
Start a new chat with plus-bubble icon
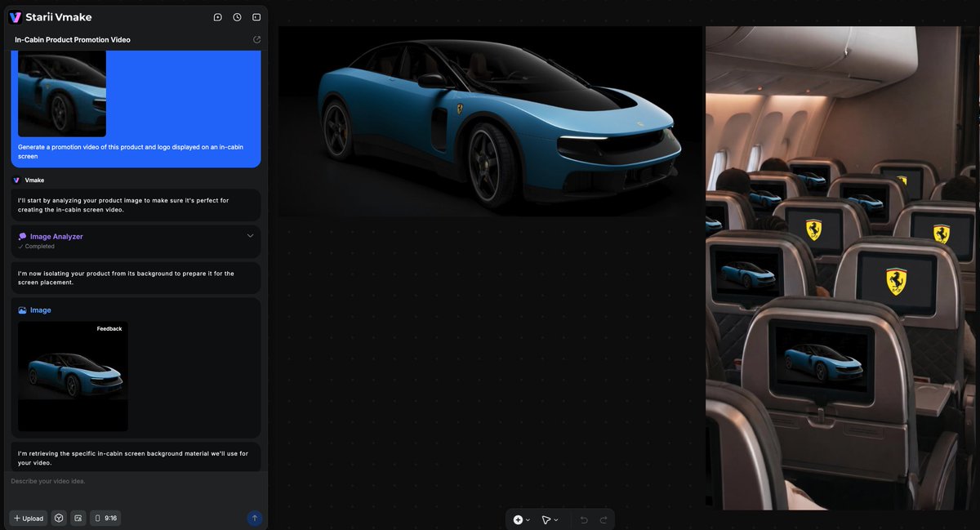click(217, 17)
